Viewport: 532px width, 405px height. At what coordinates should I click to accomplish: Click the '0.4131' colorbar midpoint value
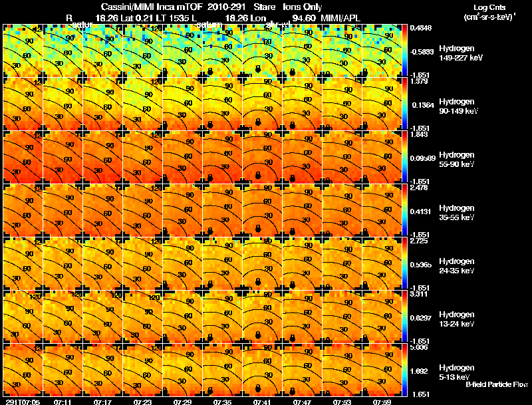coord(421,211)
